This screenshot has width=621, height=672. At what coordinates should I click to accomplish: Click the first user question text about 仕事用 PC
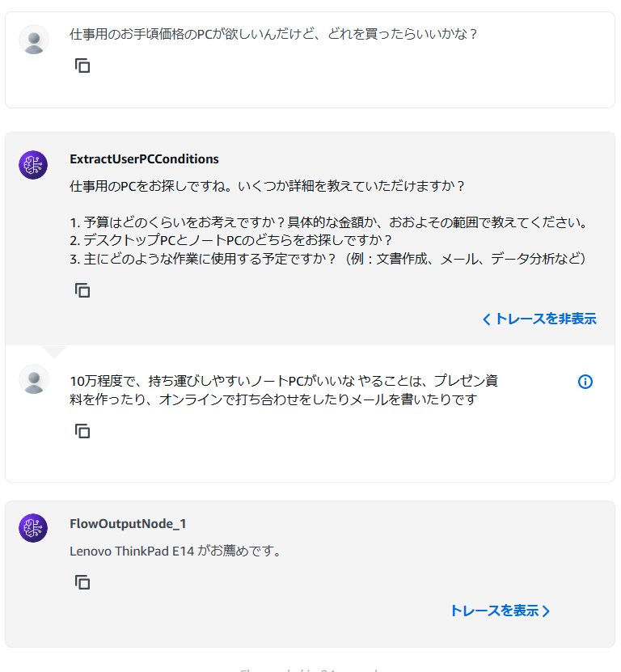(x=273, y=35)
